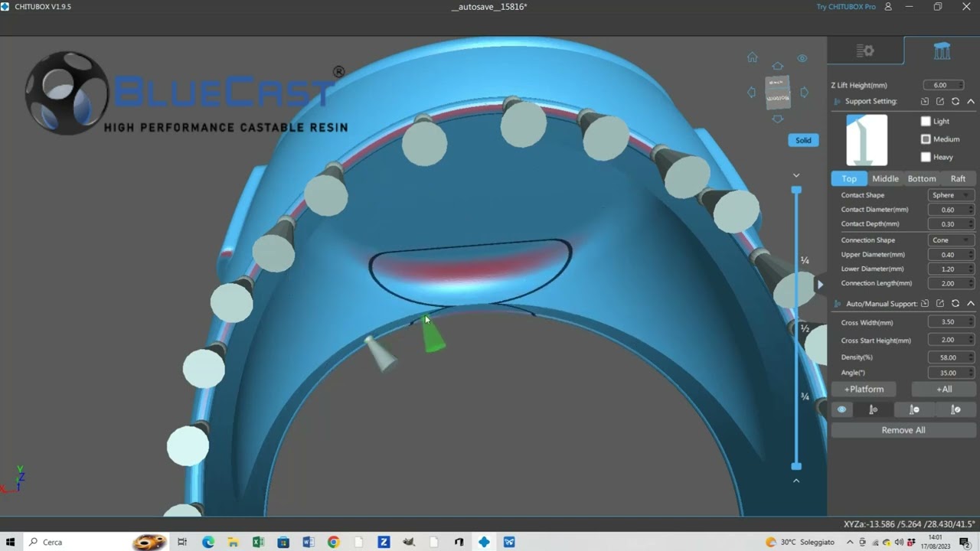Click the Solid render mode button

click(x=803, y=140)
